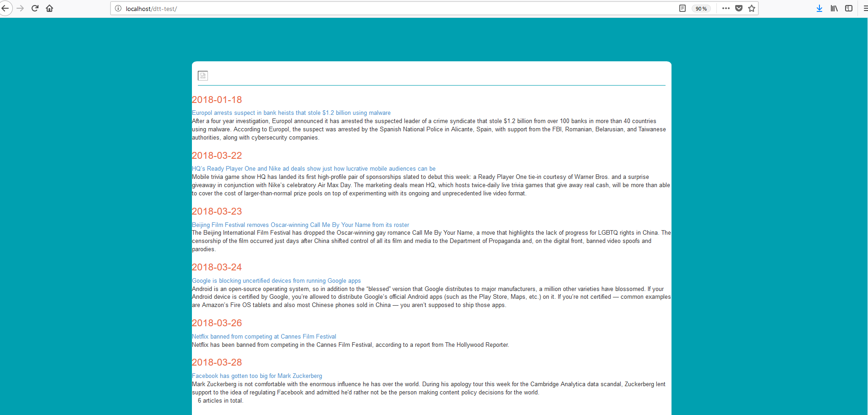Go back to previous page

5,8
